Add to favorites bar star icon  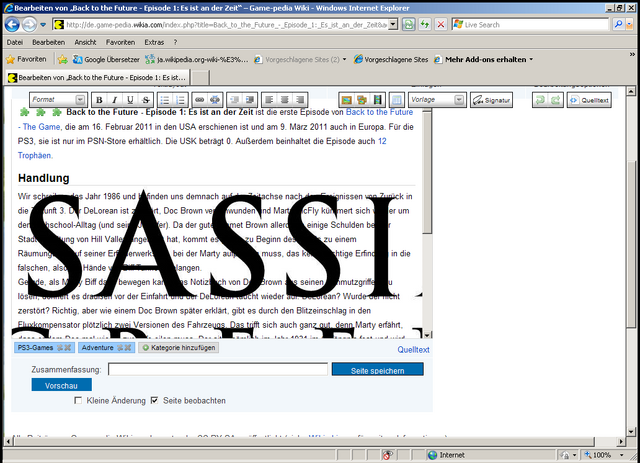click(62, 60)
